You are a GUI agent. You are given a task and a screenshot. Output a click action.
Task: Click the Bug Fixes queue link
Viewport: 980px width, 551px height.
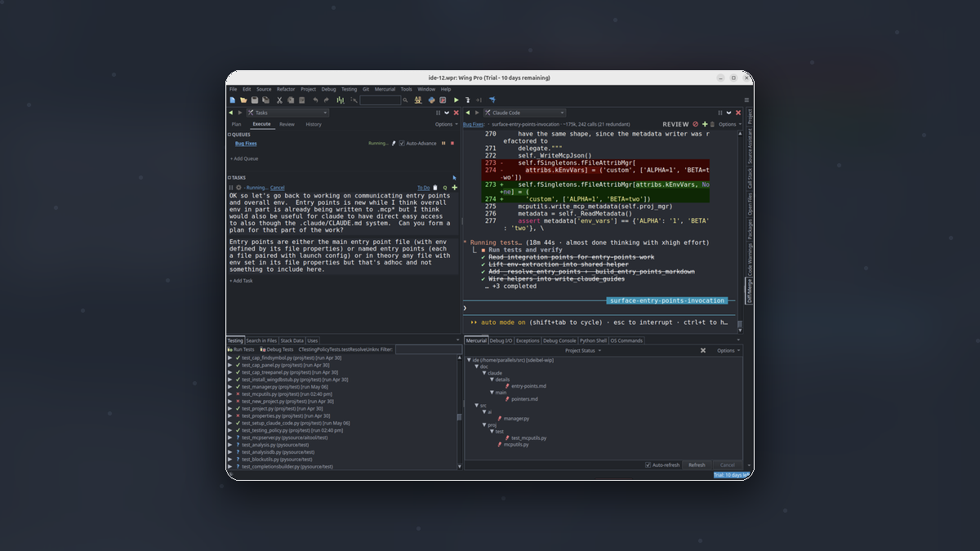(x=246, y=144)
